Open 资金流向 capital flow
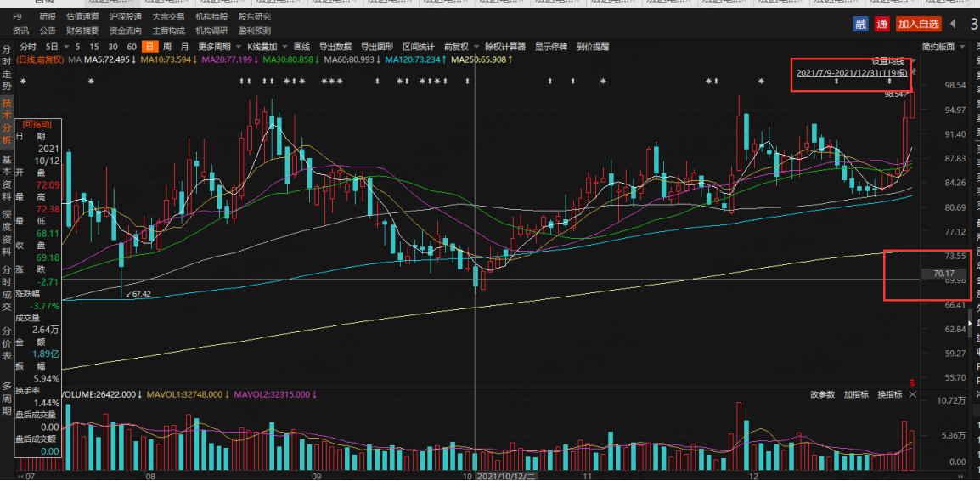This screenshot has width=980, height=481. (125, 30)
